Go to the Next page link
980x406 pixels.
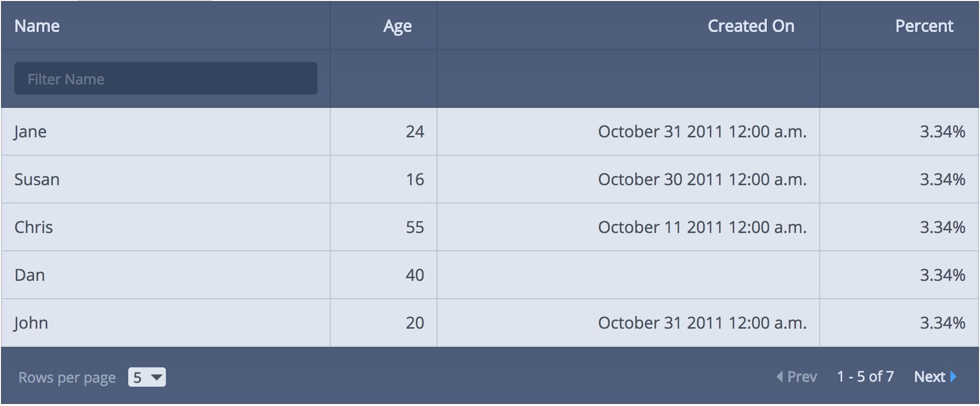pos(935,377)
